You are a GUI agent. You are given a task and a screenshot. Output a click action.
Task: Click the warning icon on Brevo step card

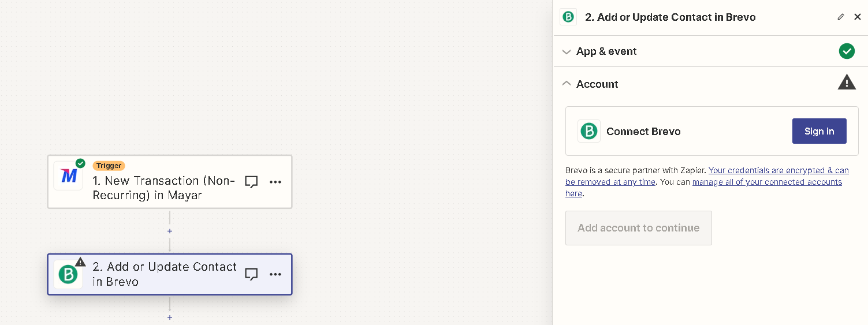[x=80, y=262]
